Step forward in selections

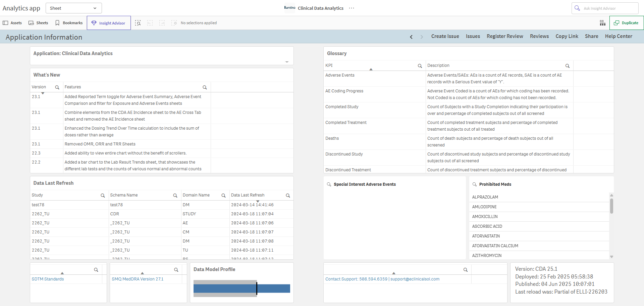162,23
